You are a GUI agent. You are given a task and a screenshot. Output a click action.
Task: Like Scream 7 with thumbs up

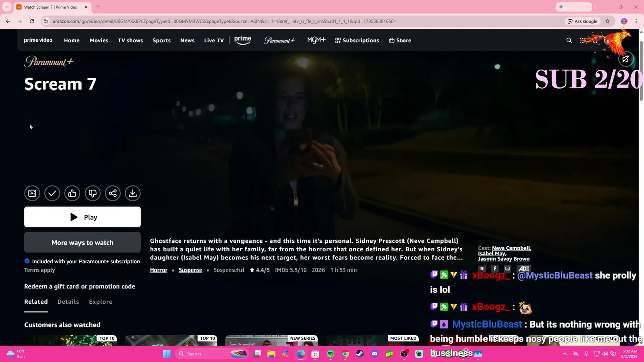(72, 193)
